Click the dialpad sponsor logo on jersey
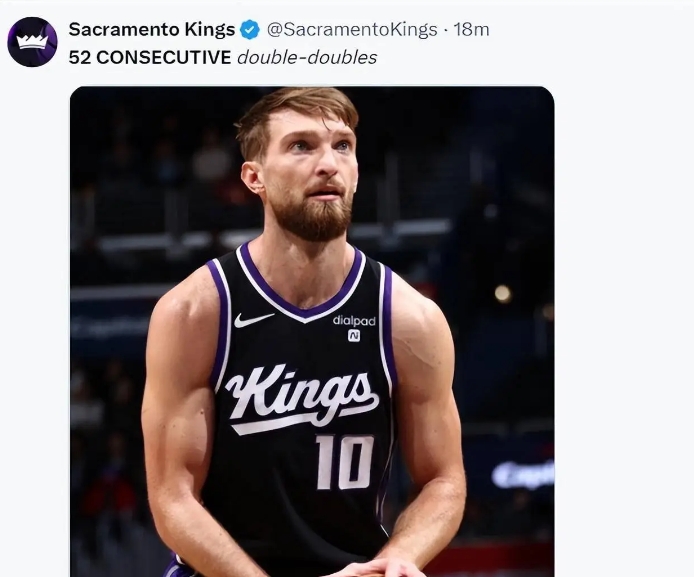 tap(354, 321)
